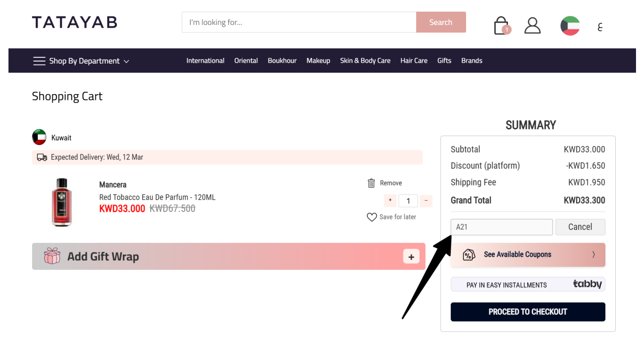
Task: Open the Boukhour menu
Action: 282,61
